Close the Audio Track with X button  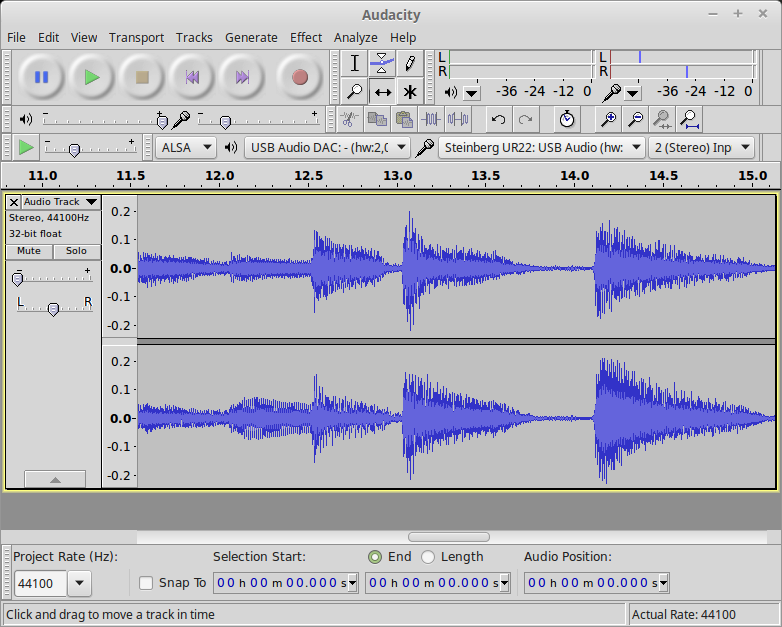click(x=14, y=202)
